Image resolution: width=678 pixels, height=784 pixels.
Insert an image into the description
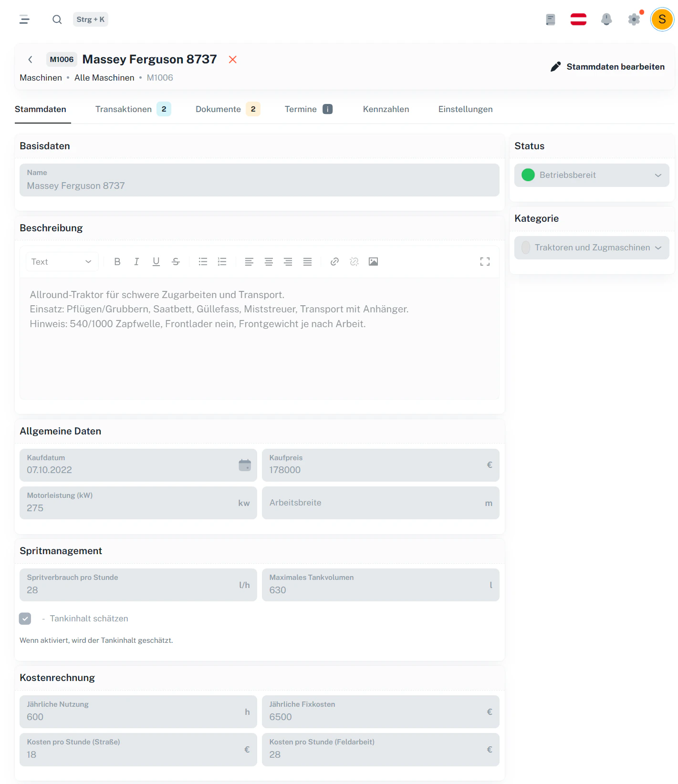pos(374,261)
